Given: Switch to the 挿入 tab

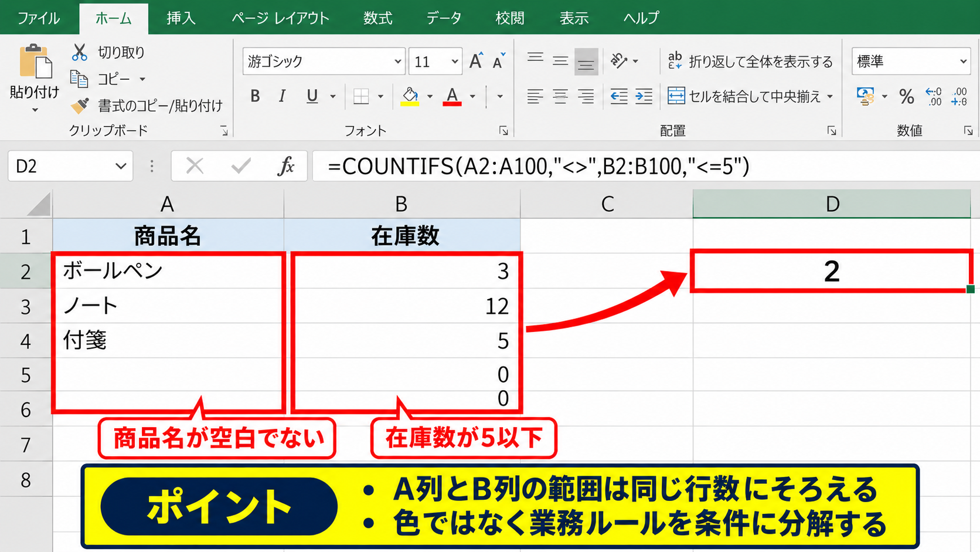Looking at the screenshot, I should tap(181, 18).
